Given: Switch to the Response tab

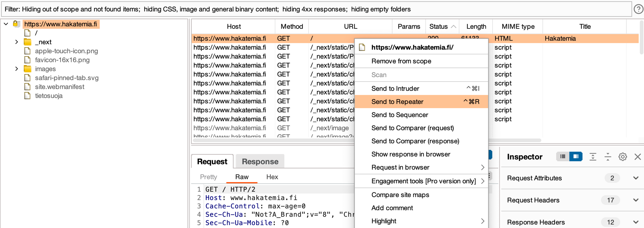Looking at the screenshot, I should (260, 161).
